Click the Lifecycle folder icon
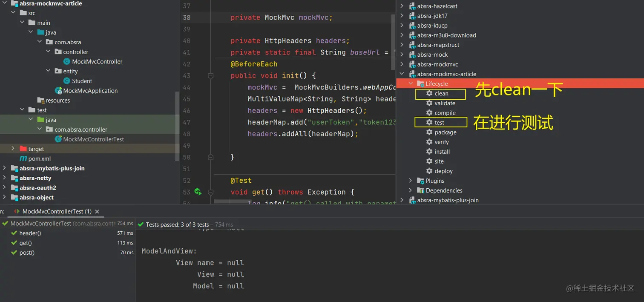 (420, 84)
